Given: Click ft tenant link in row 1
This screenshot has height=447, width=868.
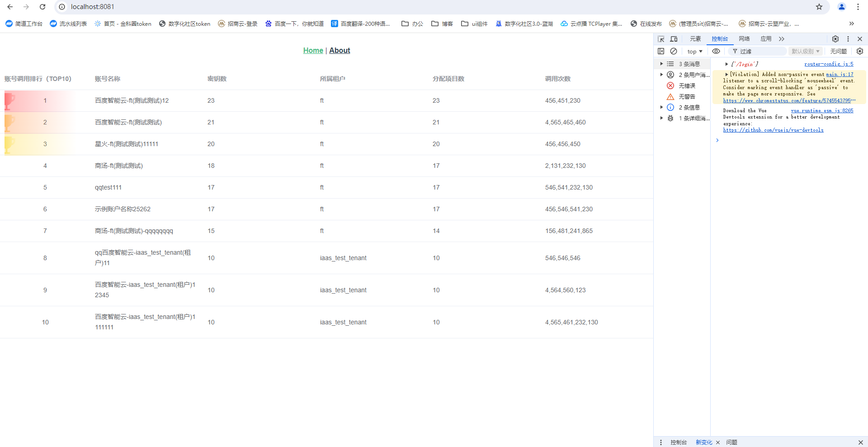Looking at the screenshot, I should [322, 100].
